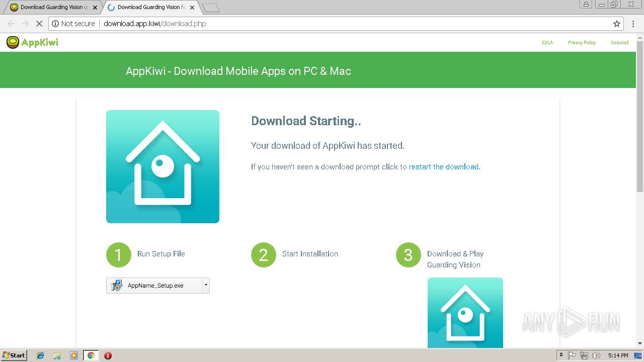Click network tray icon
The image size is (644, 362).
[584, 355]
